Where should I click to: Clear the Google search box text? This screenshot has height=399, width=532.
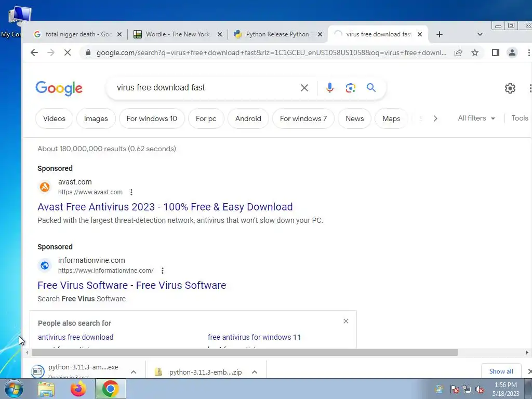[x=304, y=88]
